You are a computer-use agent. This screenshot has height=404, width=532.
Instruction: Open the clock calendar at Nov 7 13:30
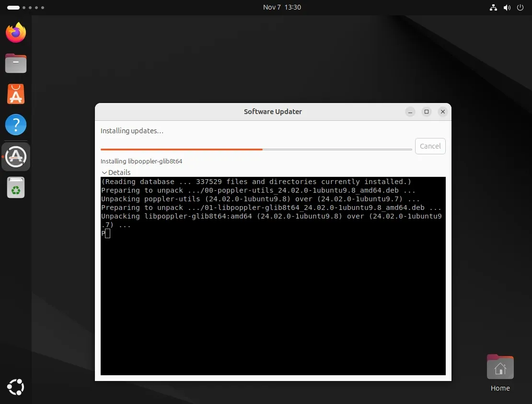[282, 7]
